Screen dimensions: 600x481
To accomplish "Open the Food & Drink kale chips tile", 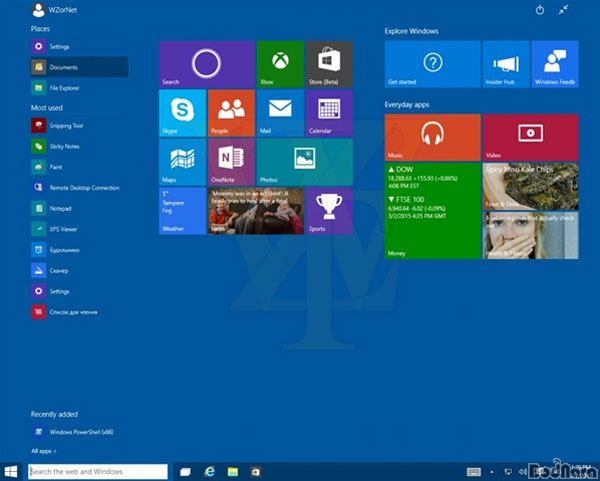I will click(531, 186).
